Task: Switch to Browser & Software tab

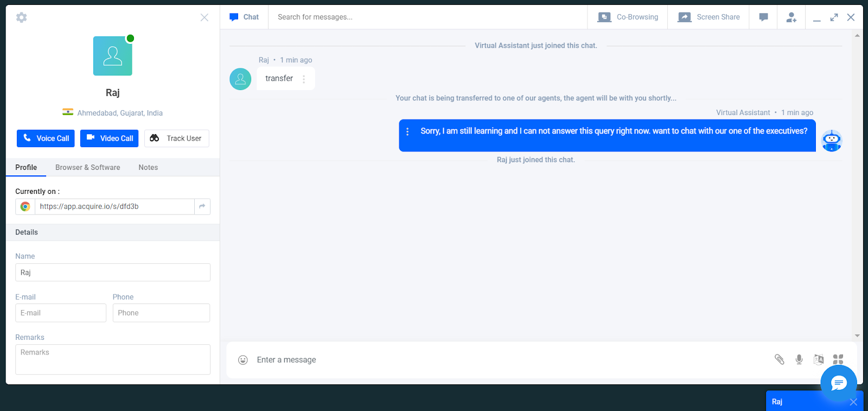Action: (88, 167)
